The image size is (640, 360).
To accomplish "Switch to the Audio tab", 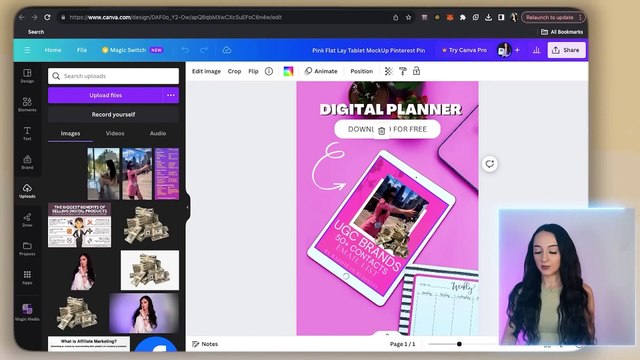I will click(158, 133).
